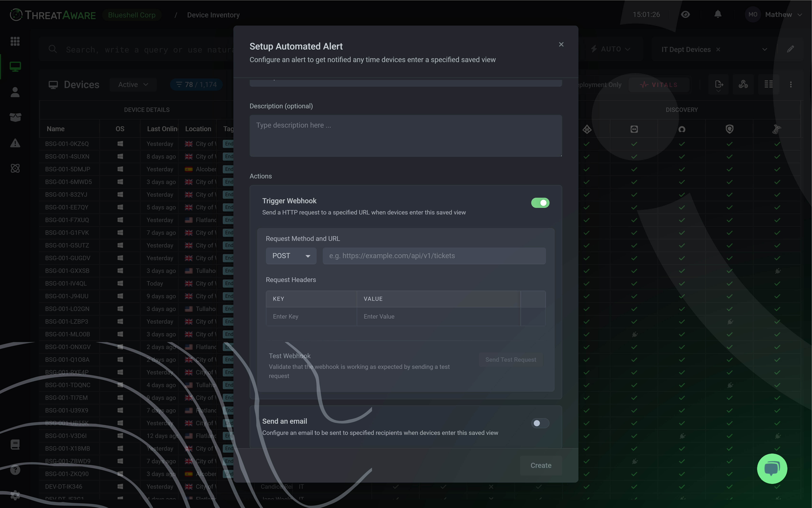Image resolution: width=812 pixels, height=508 pixels.
Task: Open the notifications bell
Action: 718,14
